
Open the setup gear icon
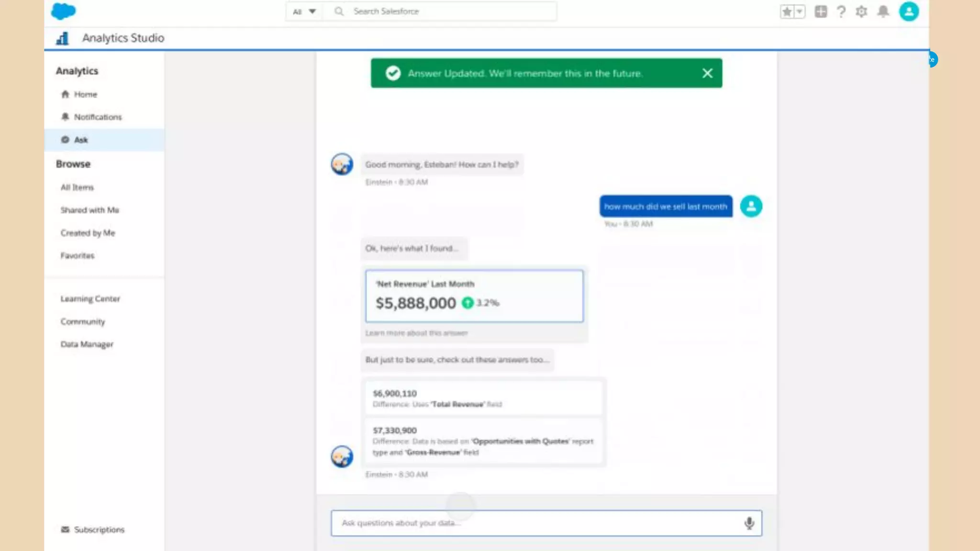[861, 11]
